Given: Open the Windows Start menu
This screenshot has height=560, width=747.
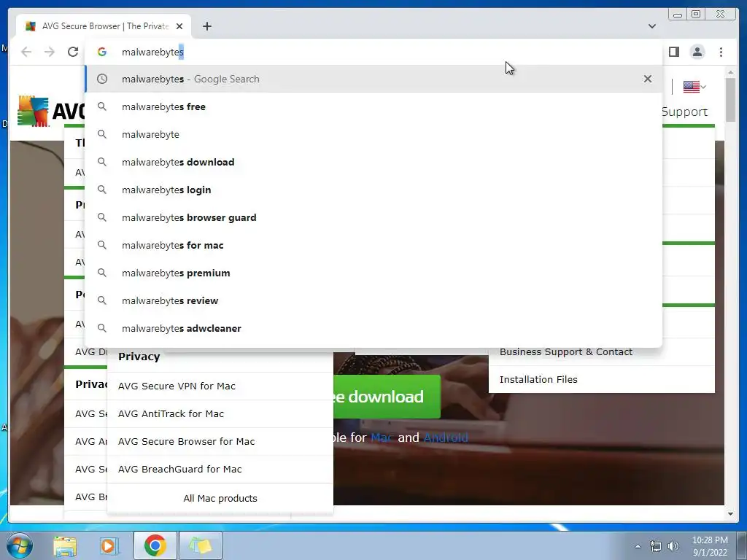Looking at the screenshot, I should click(x=20, y=545).
